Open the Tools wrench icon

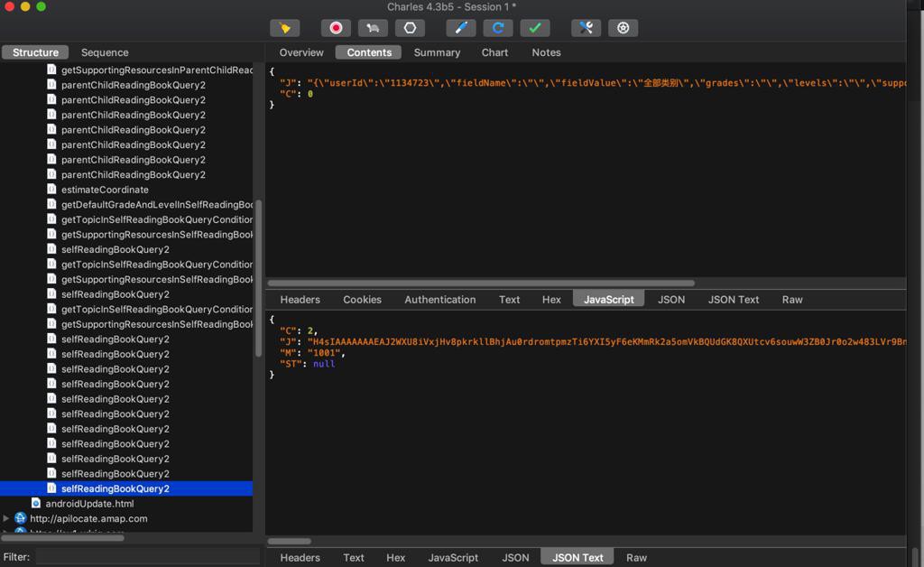coord(586,28)
